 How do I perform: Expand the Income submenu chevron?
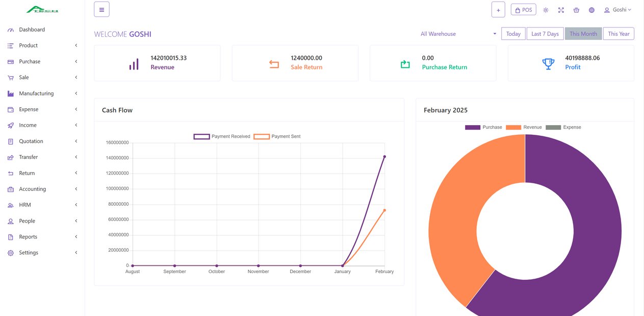click(76, 125)
